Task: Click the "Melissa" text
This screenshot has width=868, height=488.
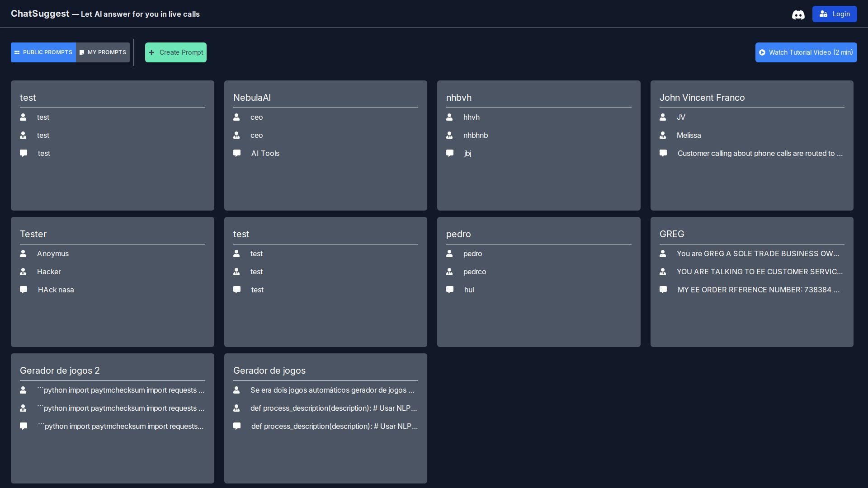Action: [689, 135]
